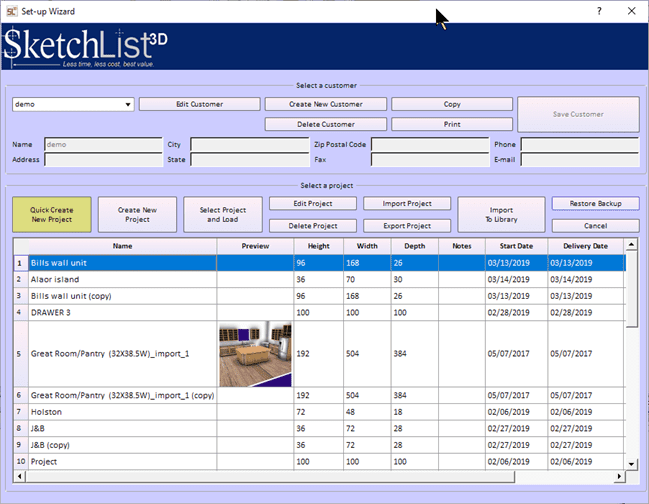Click the help question mark button
Image resolution: width=649 pixels, height=504 pixels.
click(x=599, y=10)
